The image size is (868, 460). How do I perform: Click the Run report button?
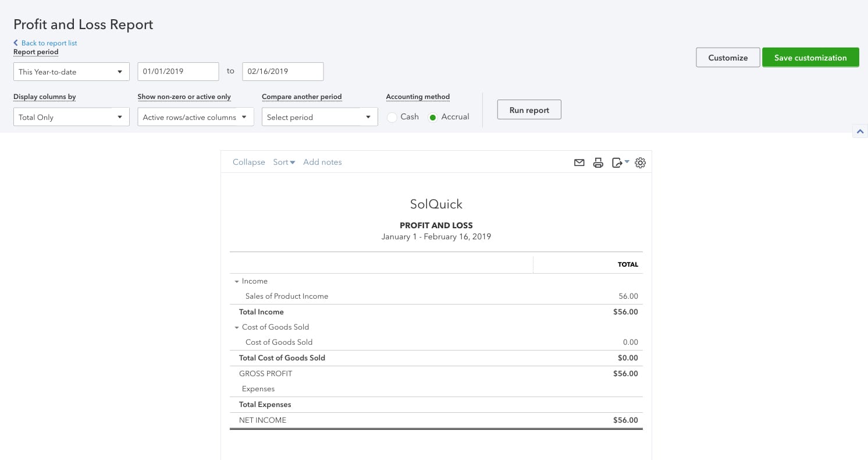click(529, 110)
